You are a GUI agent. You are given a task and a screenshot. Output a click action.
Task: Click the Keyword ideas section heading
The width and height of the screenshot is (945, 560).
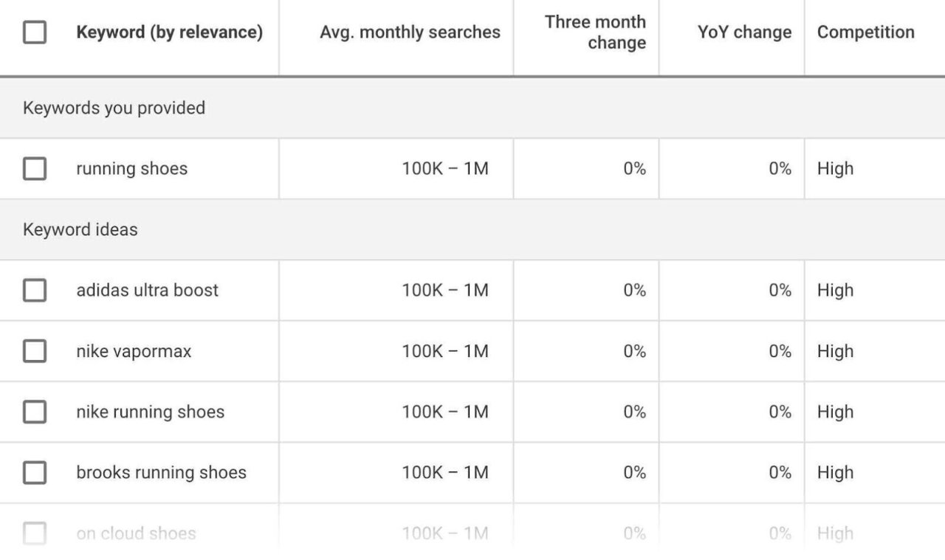(x=80, y=230)
